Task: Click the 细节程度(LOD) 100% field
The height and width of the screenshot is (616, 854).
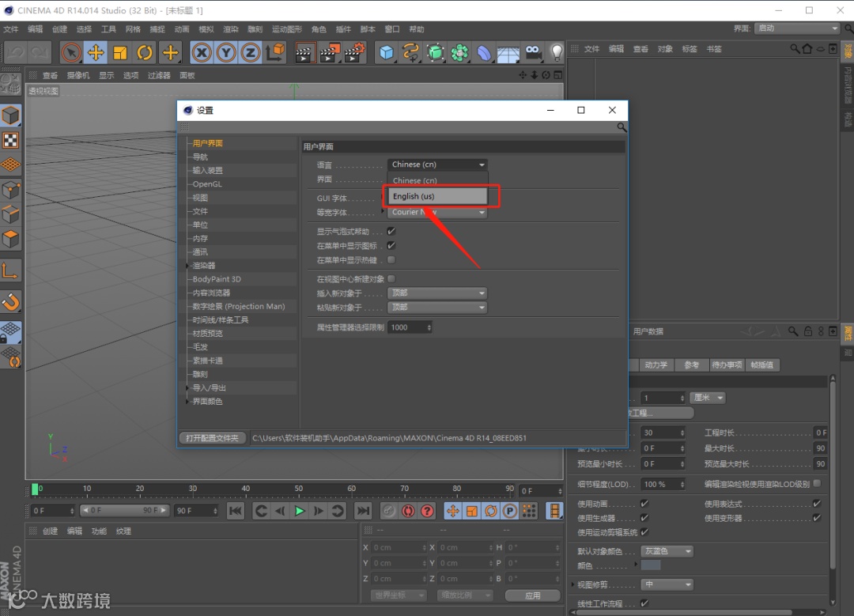Action: click(x=663, y=484)
